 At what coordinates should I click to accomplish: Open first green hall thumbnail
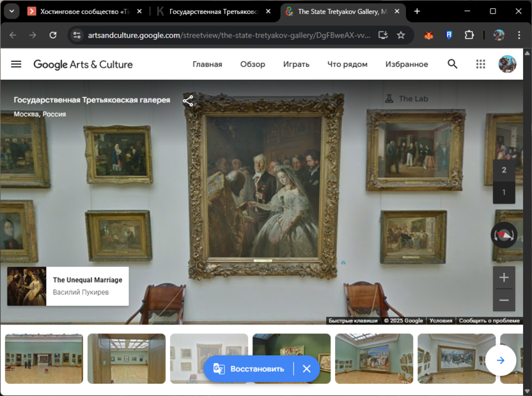point(43,359)
